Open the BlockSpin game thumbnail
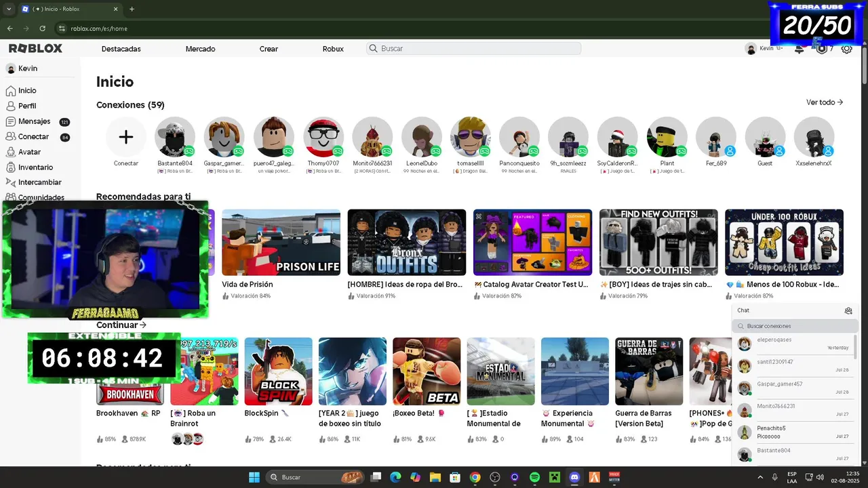 279,371
